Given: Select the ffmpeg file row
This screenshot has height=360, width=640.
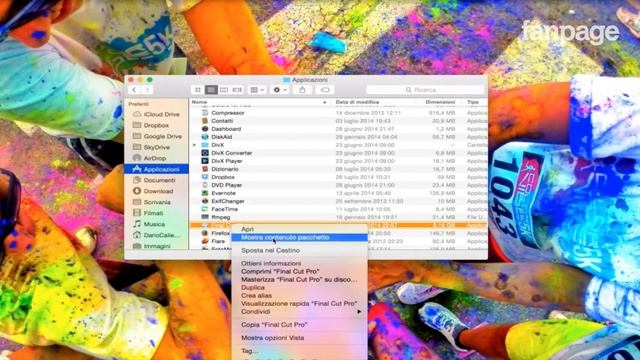Looking at the screenshot, I should 338,217.
